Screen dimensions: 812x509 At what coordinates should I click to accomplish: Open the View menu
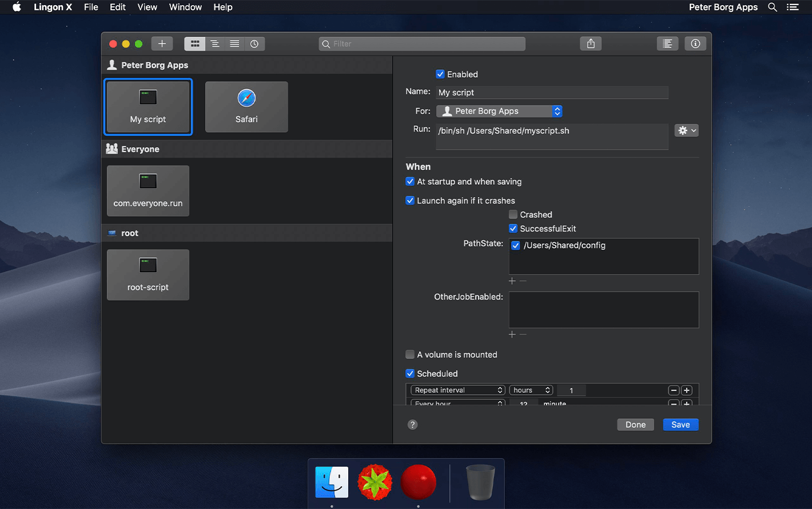[147, 7]
